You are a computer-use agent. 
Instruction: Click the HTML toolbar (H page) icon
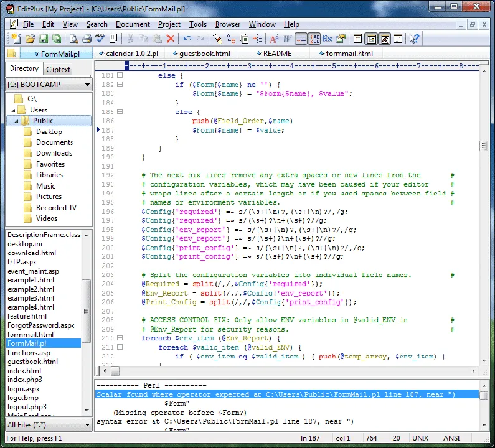click(x=113, y=39)
